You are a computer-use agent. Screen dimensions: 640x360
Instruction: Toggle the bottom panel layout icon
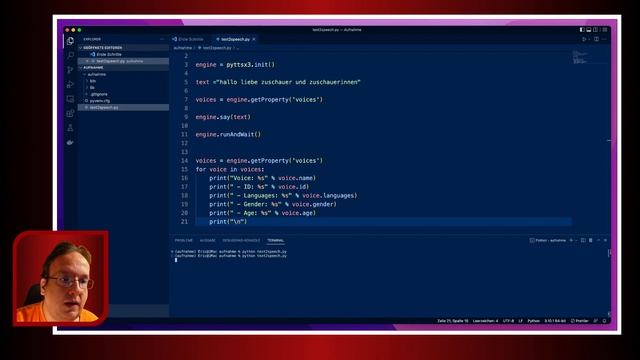[589, 30]
